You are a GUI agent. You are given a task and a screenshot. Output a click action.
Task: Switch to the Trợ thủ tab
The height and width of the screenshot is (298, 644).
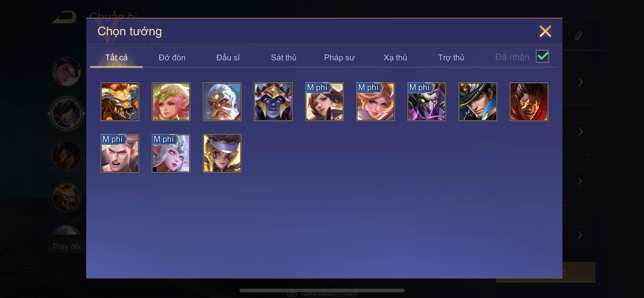[451, 58]
